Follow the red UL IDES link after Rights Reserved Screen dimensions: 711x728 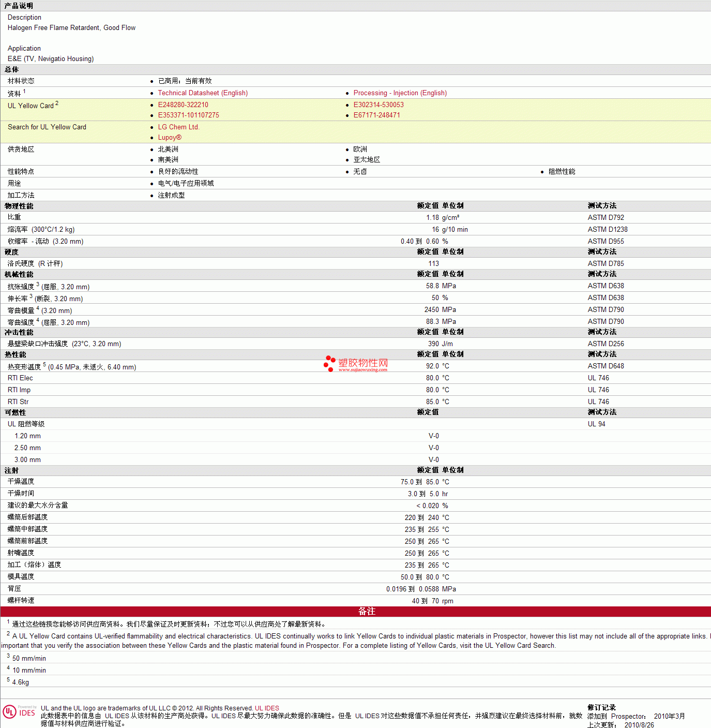pos(267,708)
